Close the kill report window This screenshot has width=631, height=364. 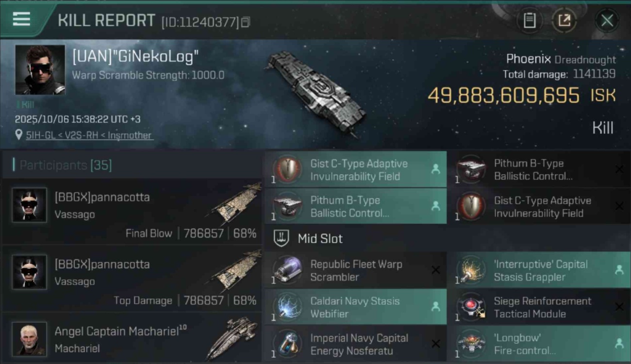coord(607,20)
